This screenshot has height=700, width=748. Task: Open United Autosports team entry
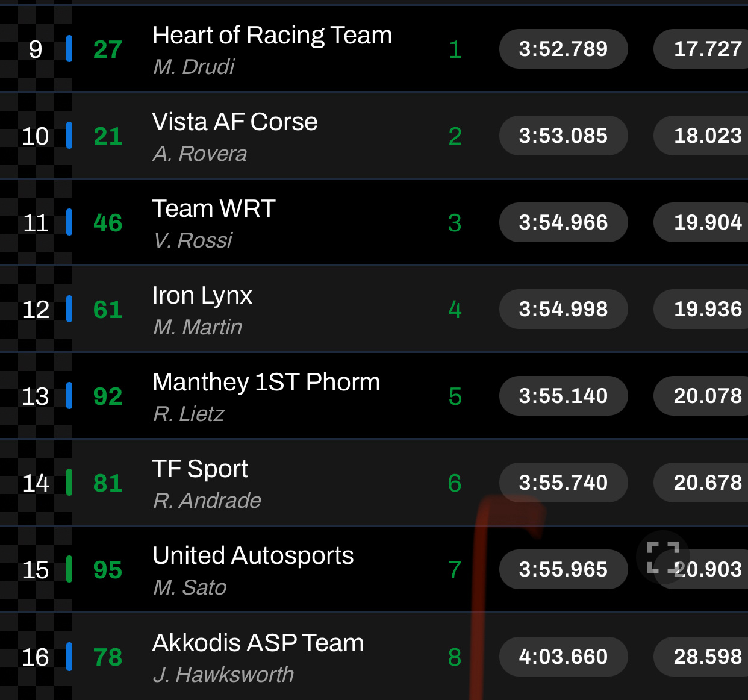click(253, 555)
